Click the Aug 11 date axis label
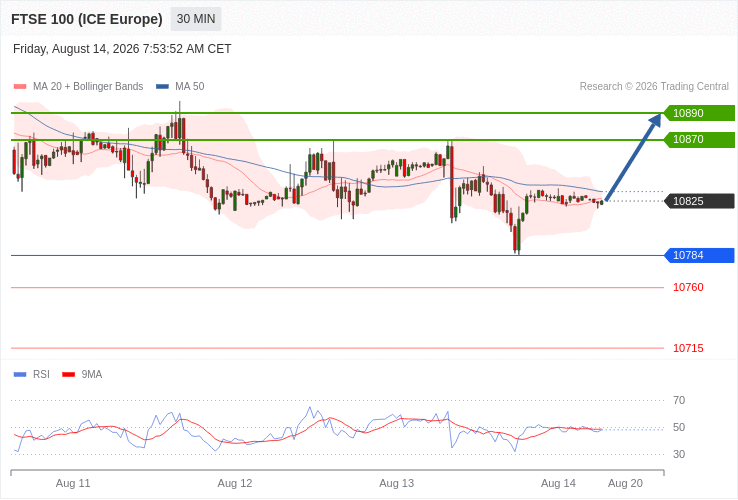Viewport: 738px width, 500px height. (73, 484)
